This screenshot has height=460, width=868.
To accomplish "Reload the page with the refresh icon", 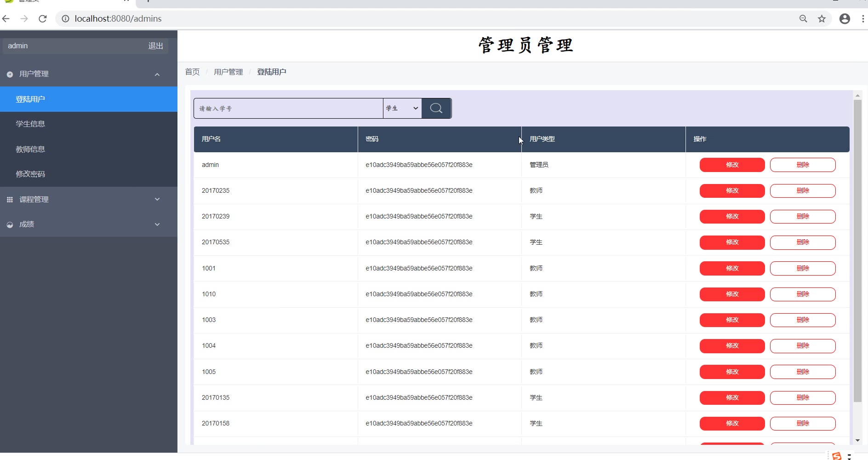I will 43,19.
